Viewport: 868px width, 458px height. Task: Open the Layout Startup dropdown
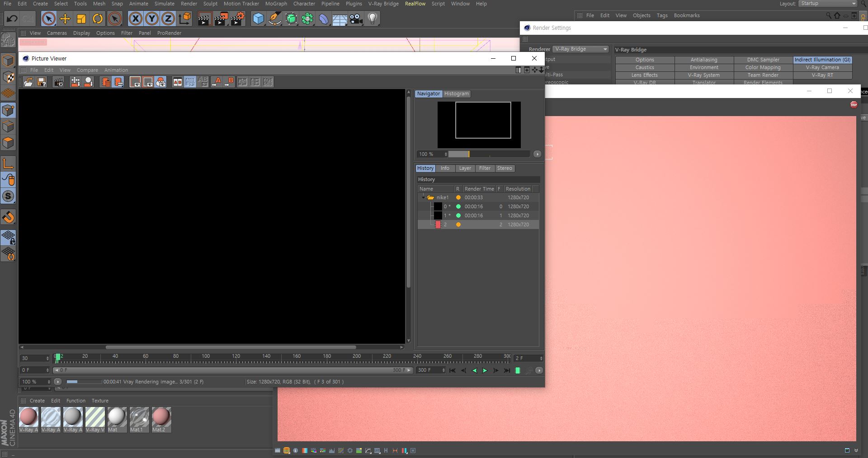(x=828, y=4)
